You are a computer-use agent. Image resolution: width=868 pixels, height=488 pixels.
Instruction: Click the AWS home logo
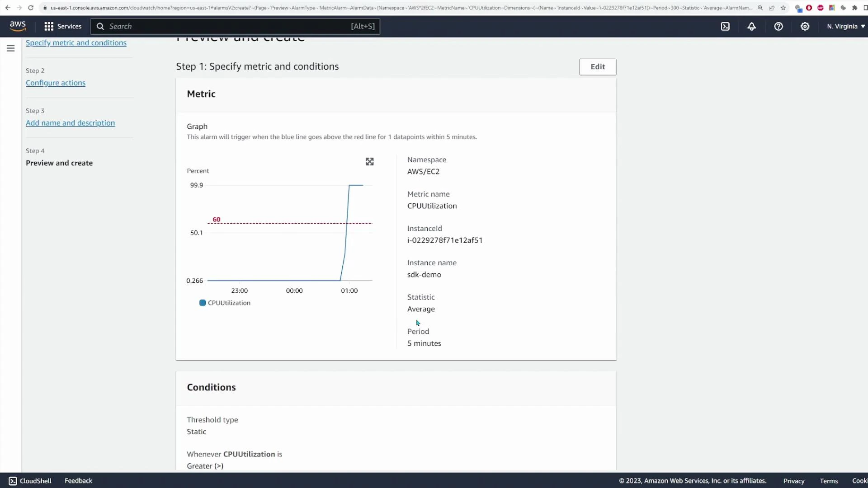click(x=18, y=26)
